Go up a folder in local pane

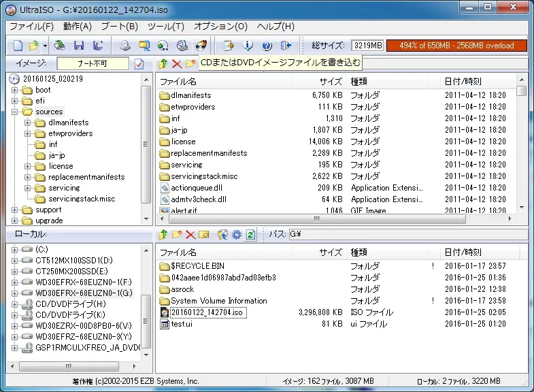pyautogui.click(x=163, y=234)
